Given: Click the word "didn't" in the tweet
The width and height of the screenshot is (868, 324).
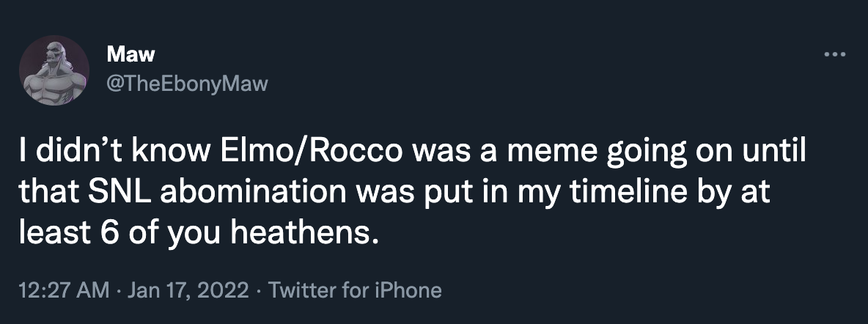Looking at the screenshot, I should (67, 158).
